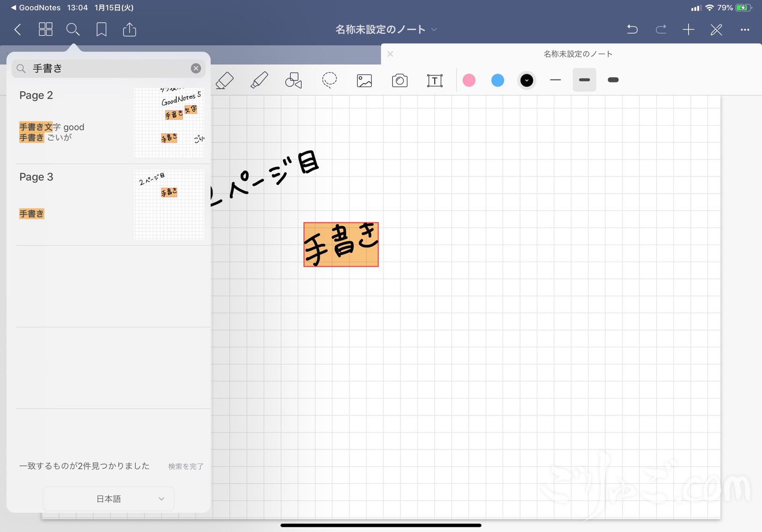Select the Eraser tool

(225, 80)
